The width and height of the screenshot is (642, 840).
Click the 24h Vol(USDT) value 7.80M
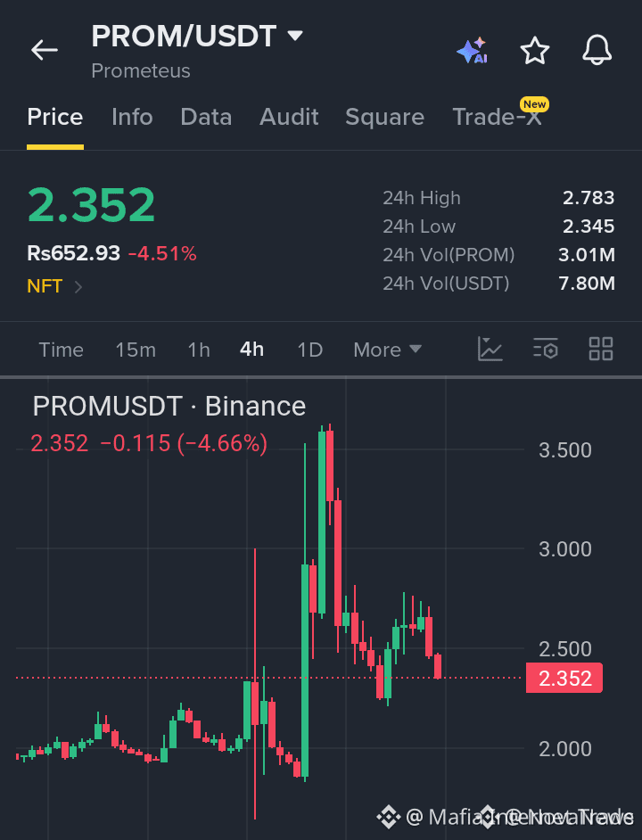(586, 284)
